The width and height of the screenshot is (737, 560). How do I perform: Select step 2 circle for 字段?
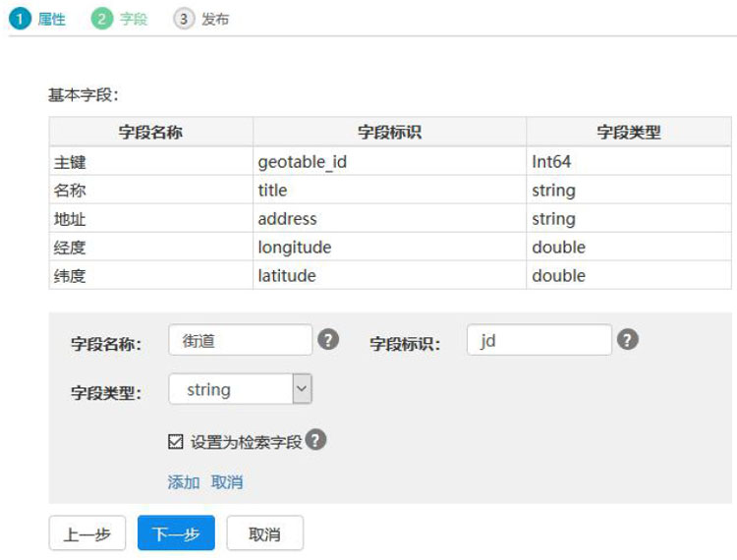[x=101, y=19]
